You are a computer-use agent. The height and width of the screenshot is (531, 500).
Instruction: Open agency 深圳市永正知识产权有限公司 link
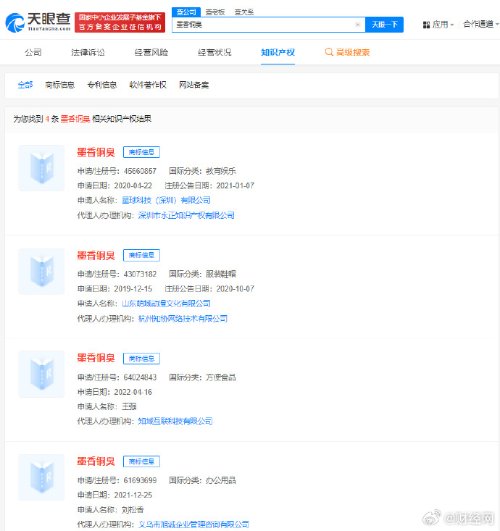pos(186,215)
